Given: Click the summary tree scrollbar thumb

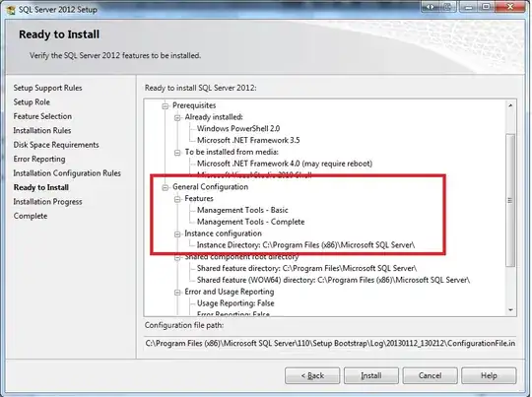Looking at the screenshot, I should click(x=510, y=200).
